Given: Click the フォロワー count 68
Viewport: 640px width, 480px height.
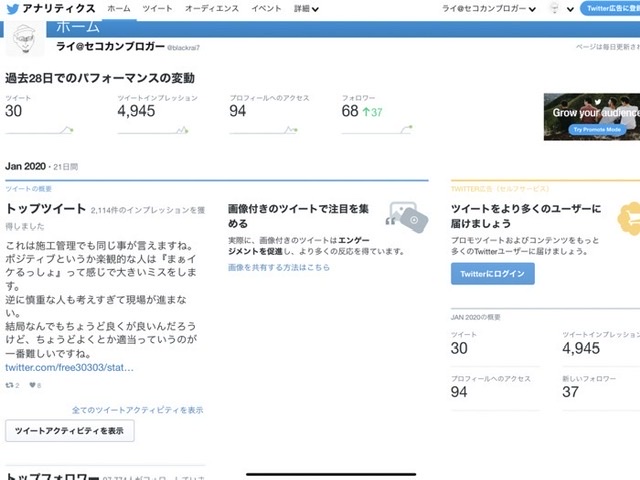Looking at the screenshot, I should pyautogui.click(x=350, y=111).
